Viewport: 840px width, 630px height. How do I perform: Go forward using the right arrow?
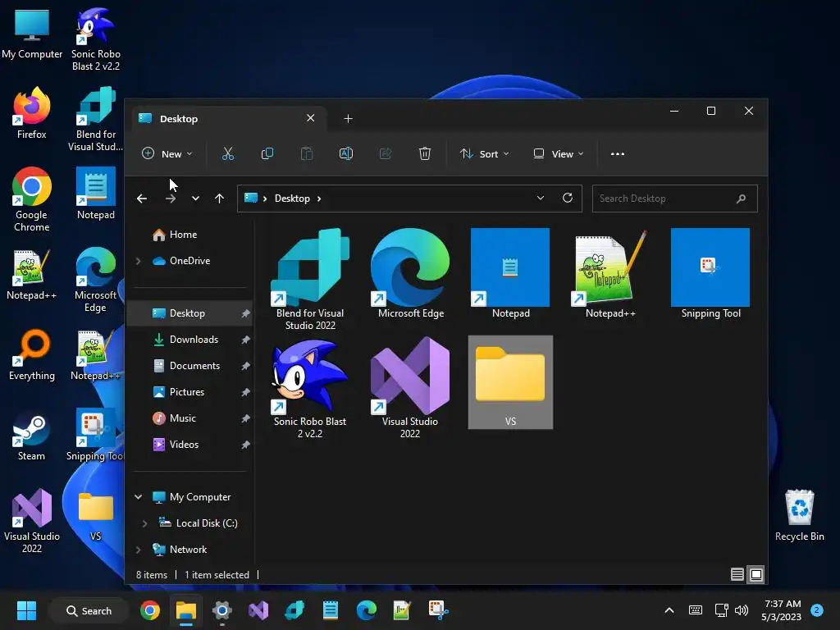point(171,199)
